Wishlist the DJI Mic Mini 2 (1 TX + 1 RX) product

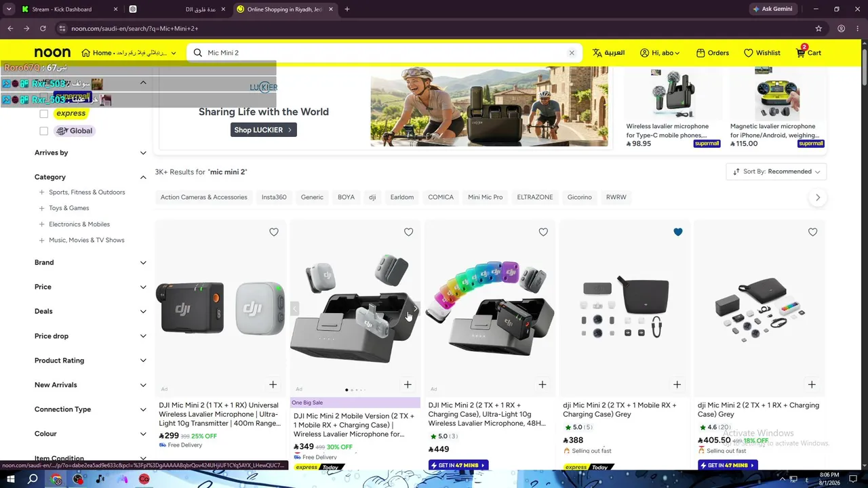click(x=274, y=232)
